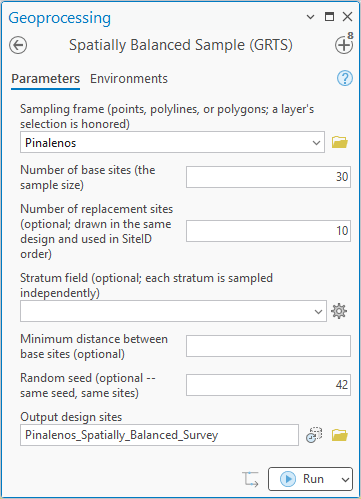The height and width of the screenshot is (499, 361).
Task: Browse output design sites with folder icon
Action: point(340,435)
